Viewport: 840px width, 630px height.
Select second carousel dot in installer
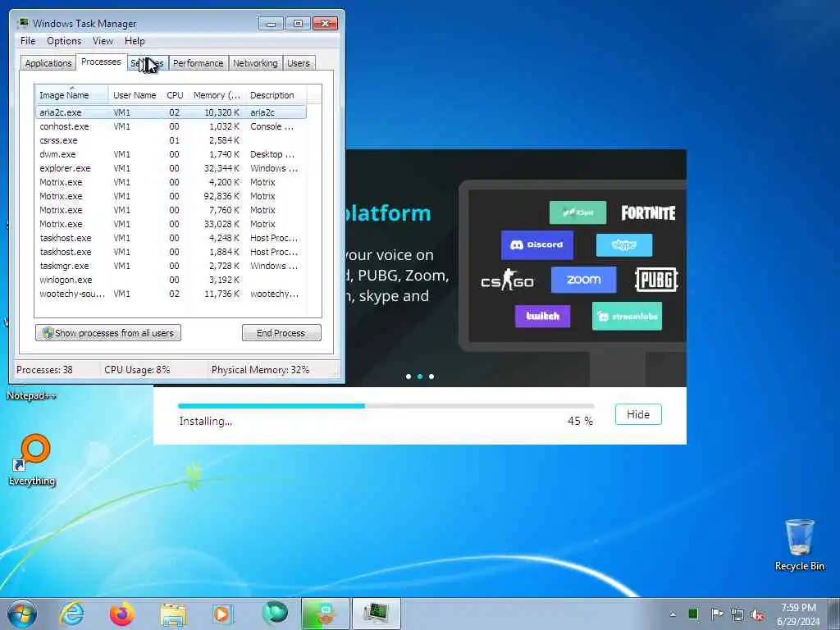[x=420, y=377]
